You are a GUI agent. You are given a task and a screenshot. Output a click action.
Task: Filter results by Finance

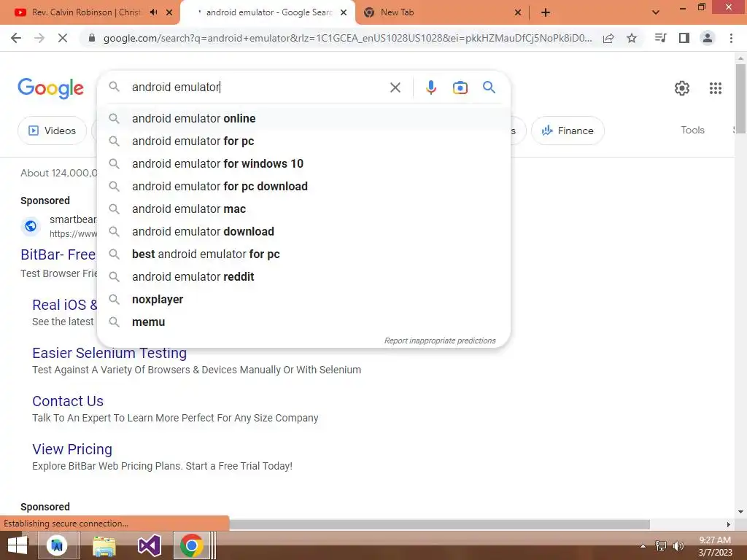(568, 131)
